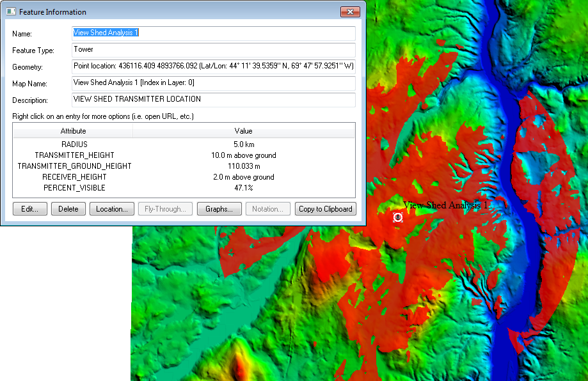The height and width of the screenshot is (381, 588).
Task: Click the Value column header
Action: click(243, 131)
